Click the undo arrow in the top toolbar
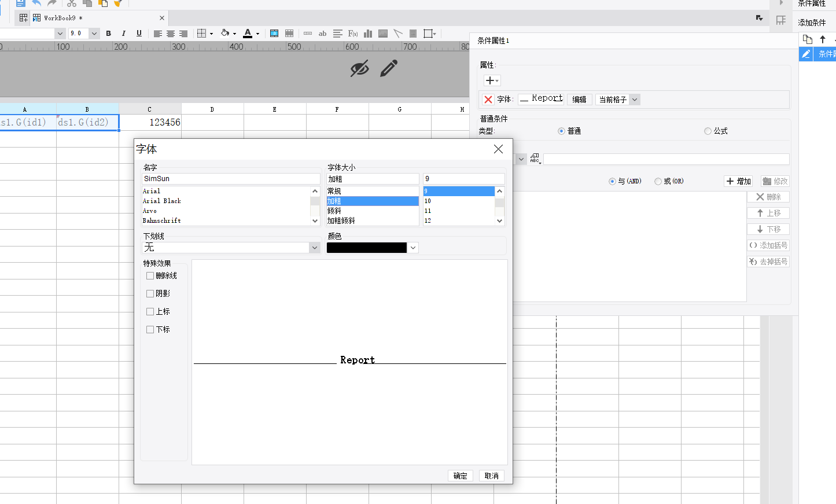Image resolution: width=836 pixels, height=504 pixels. 36,3
